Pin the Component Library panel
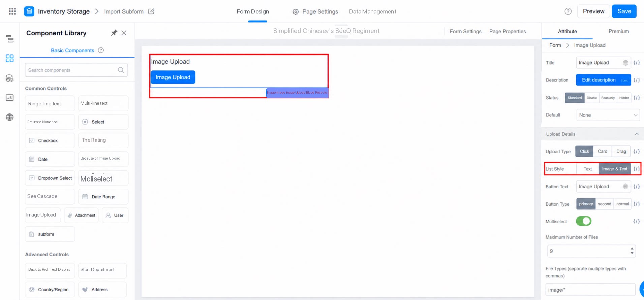Screen dimensions: 644x300 [x=114, y=33]
